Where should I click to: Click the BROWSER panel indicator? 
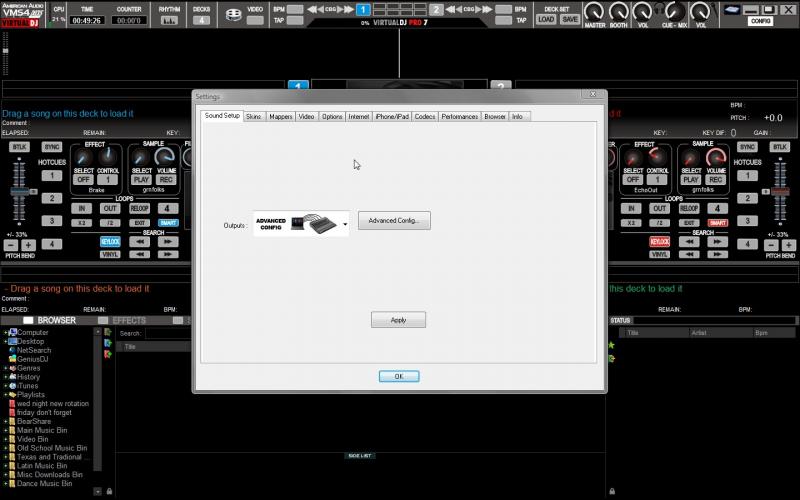pyautogui.click(x=28, y=320)
